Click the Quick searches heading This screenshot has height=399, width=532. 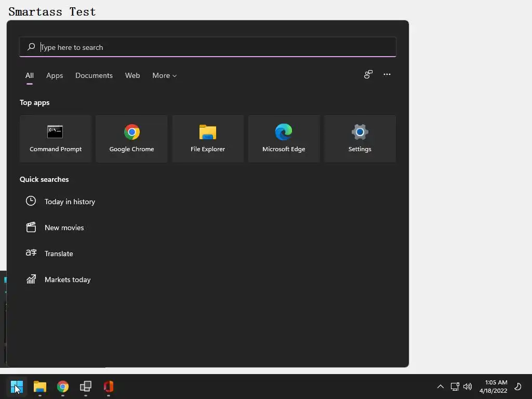44,179
